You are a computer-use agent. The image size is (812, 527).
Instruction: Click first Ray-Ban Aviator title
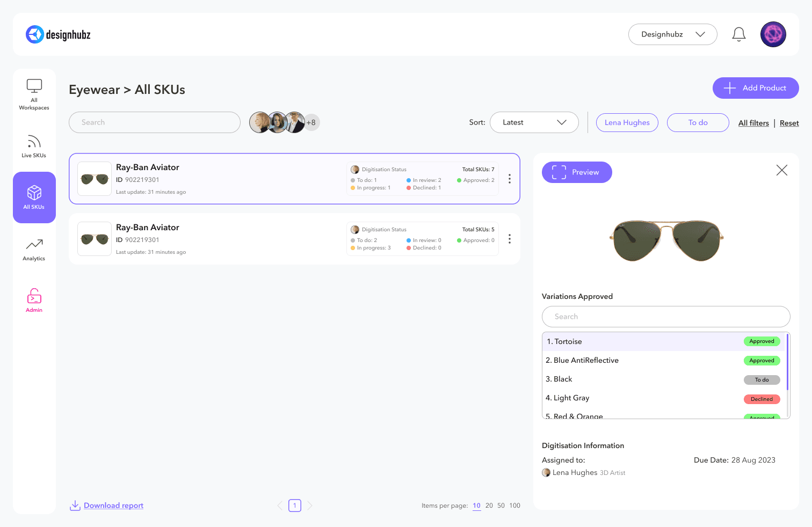148,167
